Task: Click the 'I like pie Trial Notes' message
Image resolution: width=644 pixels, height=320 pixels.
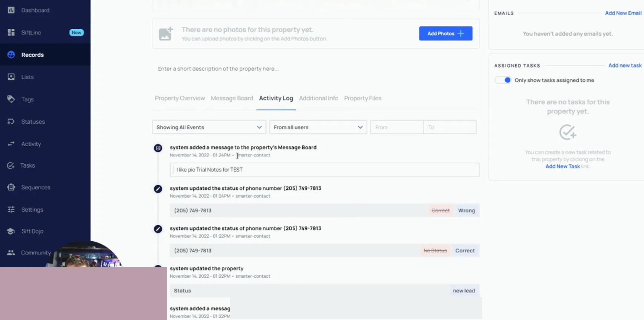Action: [325, 170]
